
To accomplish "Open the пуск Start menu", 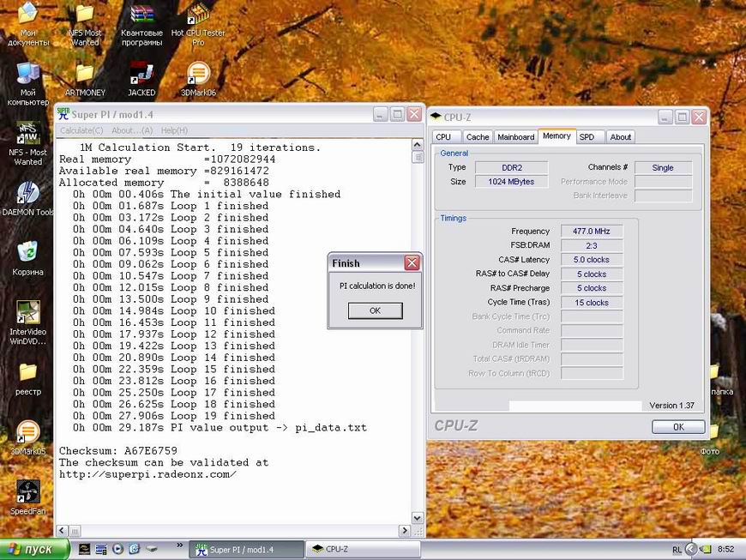I will pyautogui.click(x=30, y=549).
